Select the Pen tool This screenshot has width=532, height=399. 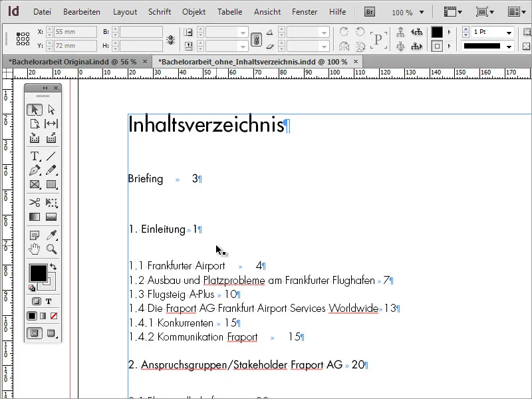(35, 170)
